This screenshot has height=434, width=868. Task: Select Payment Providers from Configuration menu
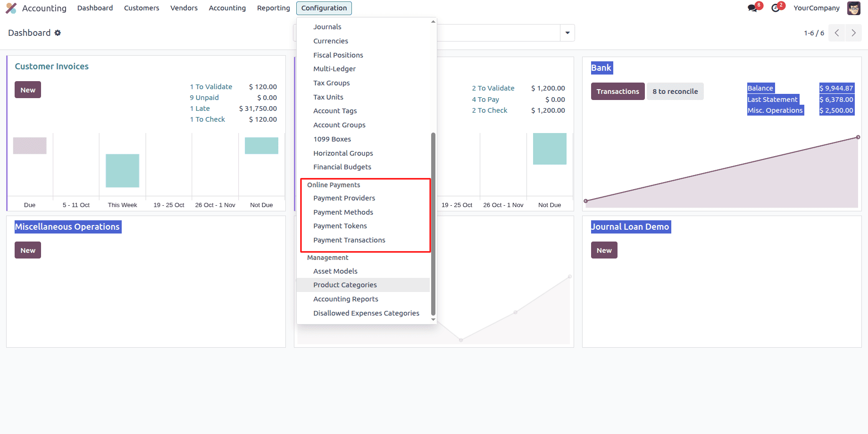(x=344, y=198)
